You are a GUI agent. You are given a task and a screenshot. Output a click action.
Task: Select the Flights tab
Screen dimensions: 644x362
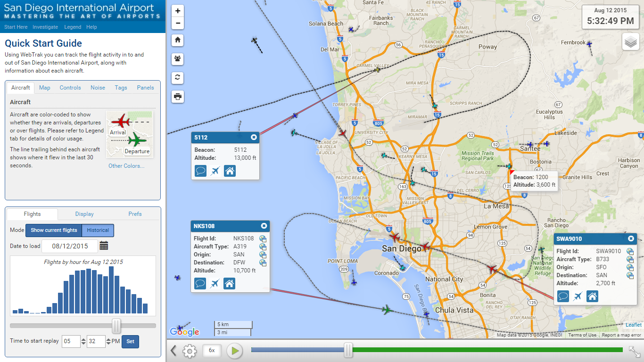33,214
